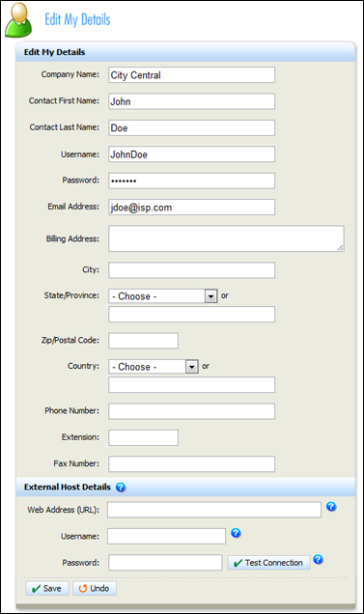
Task: Click the user avatar icon beside Edit My Details
Action: [18, 19]
